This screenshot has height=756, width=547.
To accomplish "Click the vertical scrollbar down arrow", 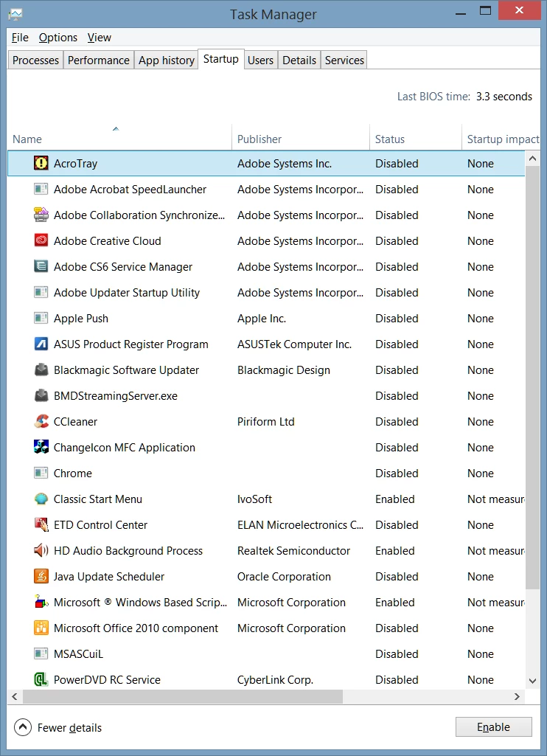I will tap(532, 681).
